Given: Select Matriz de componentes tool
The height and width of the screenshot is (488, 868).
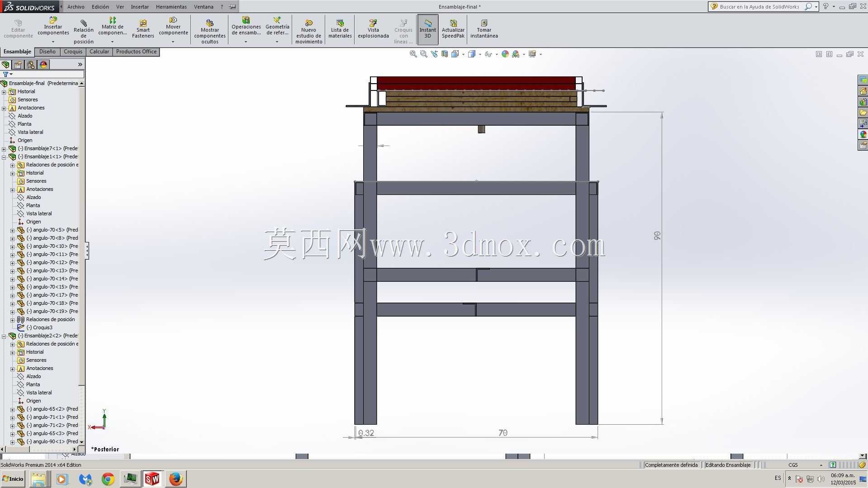Looking at the screenshot, I should (112, 26).
